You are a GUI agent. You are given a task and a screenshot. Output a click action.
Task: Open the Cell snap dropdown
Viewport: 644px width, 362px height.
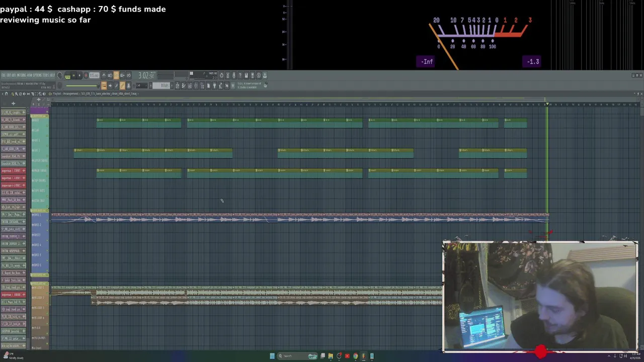(x=141, y=85)
